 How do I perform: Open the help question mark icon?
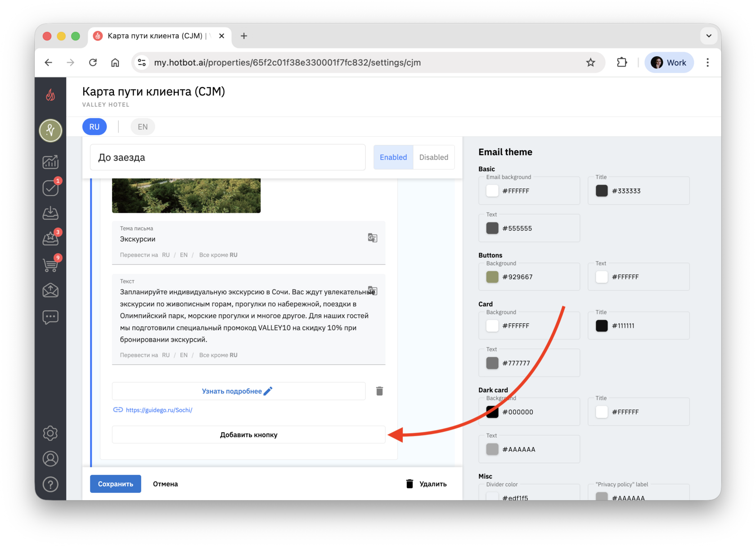tap(50, 484)
